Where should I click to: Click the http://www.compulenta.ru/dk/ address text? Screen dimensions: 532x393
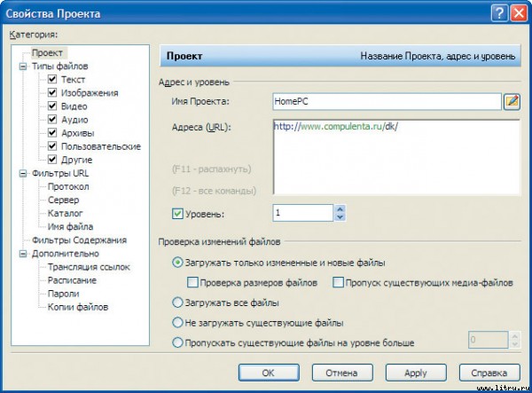click(x=335, y=127)
